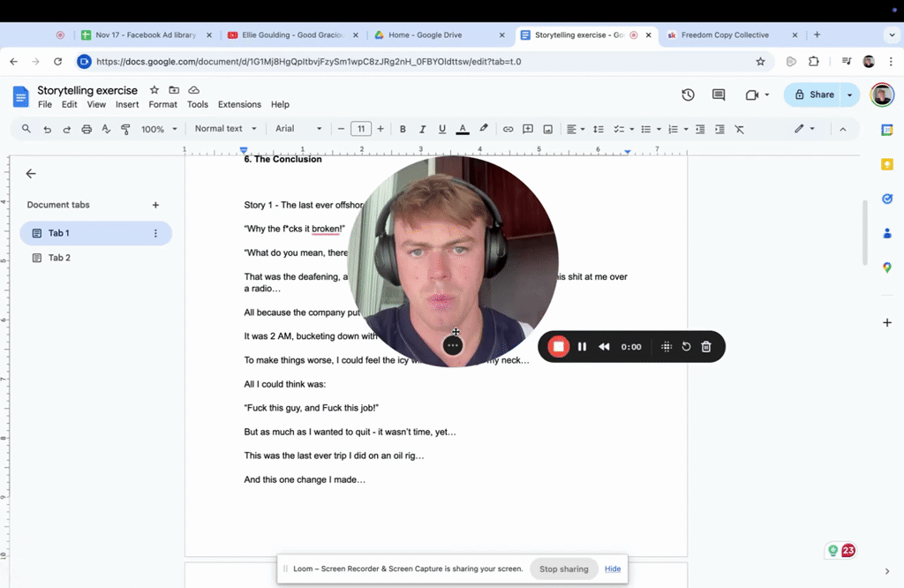
Task: Open Google Tasks from the side panel
Action: tap(887, 199)
